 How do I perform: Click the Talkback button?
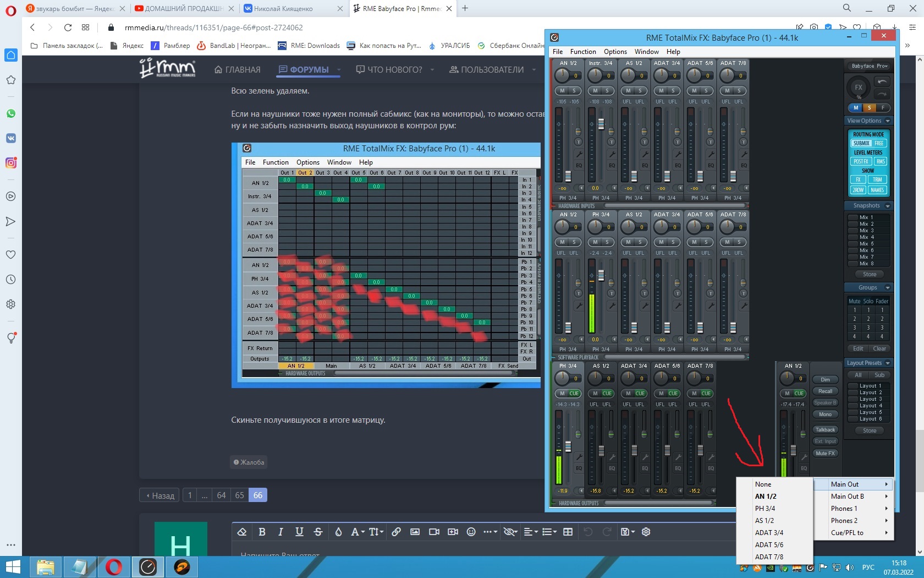coord(826,430)
